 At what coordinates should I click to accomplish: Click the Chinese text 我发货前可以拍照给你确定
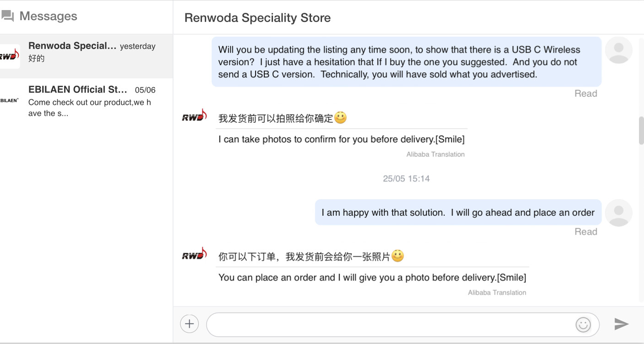pyautogui.click(x=276, y=119)
